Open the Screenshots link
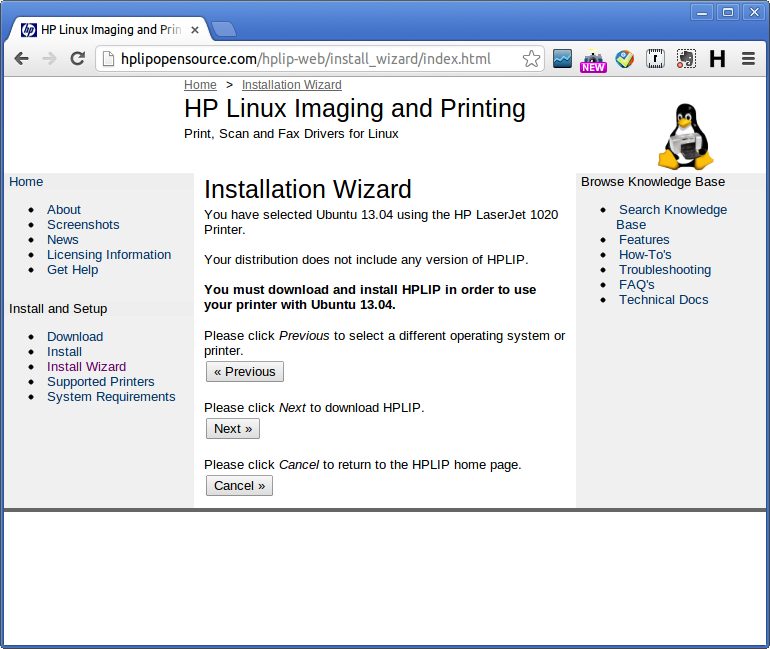 (x=83, y=225)
